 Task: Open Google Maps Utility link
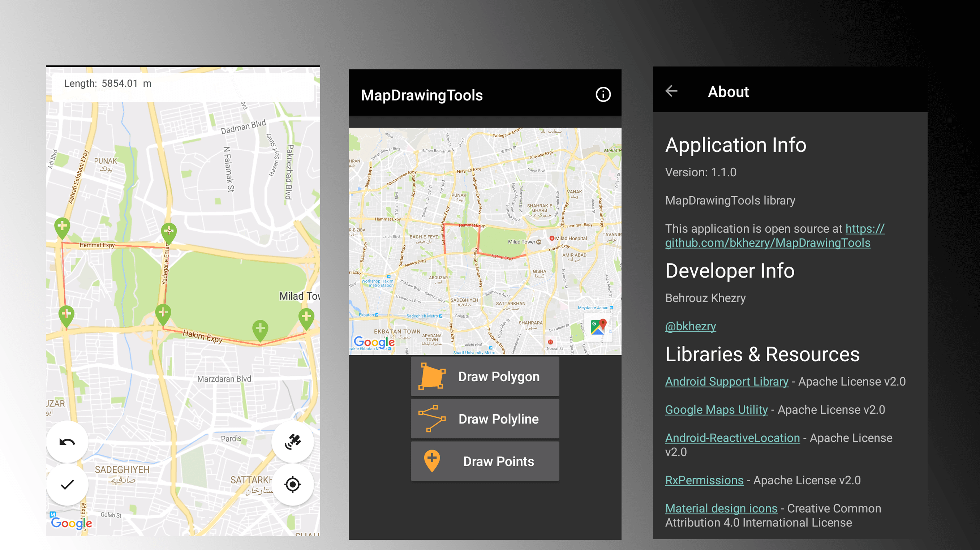click(x=716, y=410)
